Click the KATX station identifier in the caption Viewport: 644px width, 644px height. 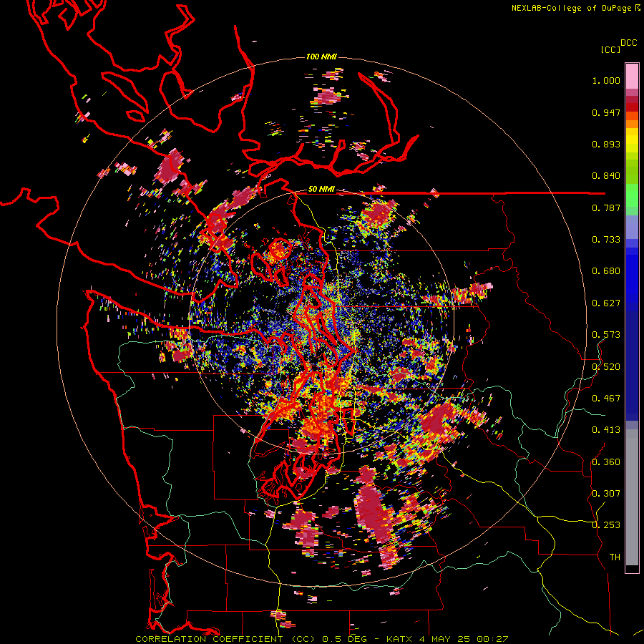[399, 639]
